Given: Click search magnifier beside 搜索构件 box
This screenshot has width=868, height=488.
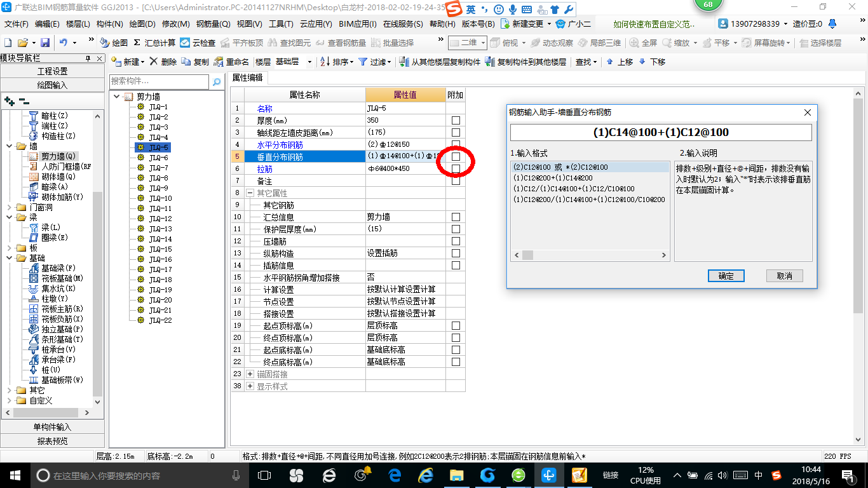Looking at the screenshot, I should point(217,82).
